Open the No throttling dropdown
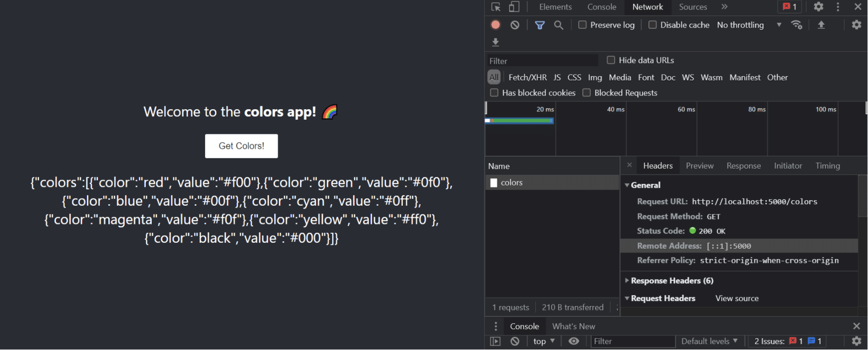The image size is (868, 350). (x=748, y=25)
